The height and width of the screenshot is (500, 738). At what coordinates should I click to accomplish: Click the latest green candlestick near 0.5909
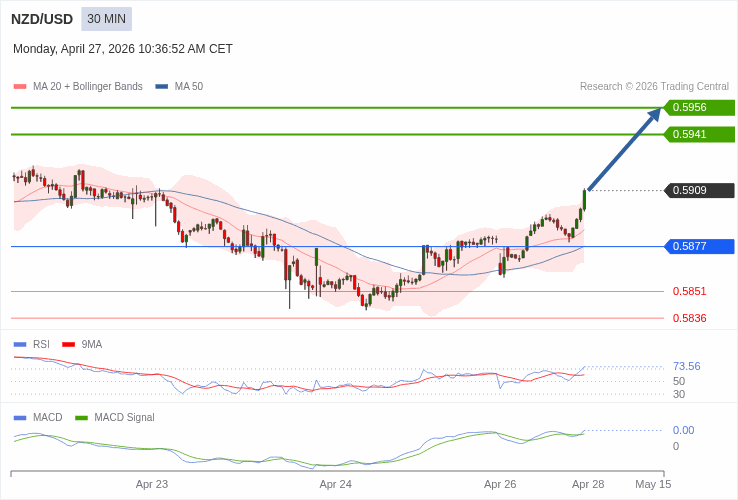pyautogui.click(x=585, y=200)
